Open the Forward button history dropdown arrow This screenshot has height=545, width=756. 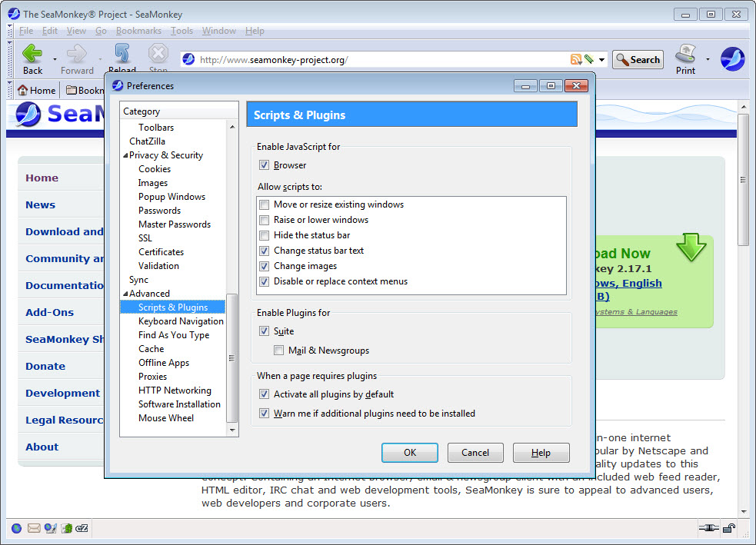pyautogui.click(x=100, y=59)
